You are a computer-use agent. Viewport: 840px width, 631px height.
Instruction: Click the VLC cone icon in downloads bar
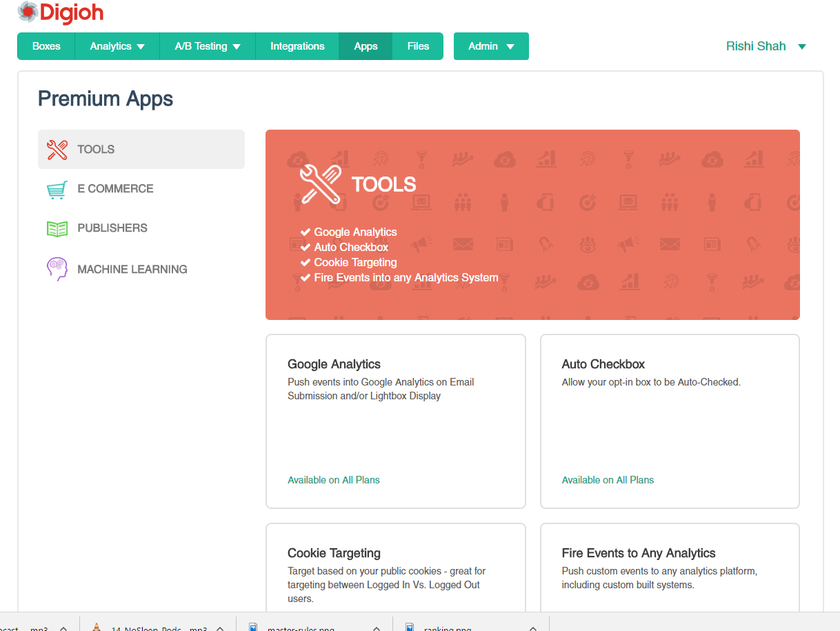click(x=97, y=627)
